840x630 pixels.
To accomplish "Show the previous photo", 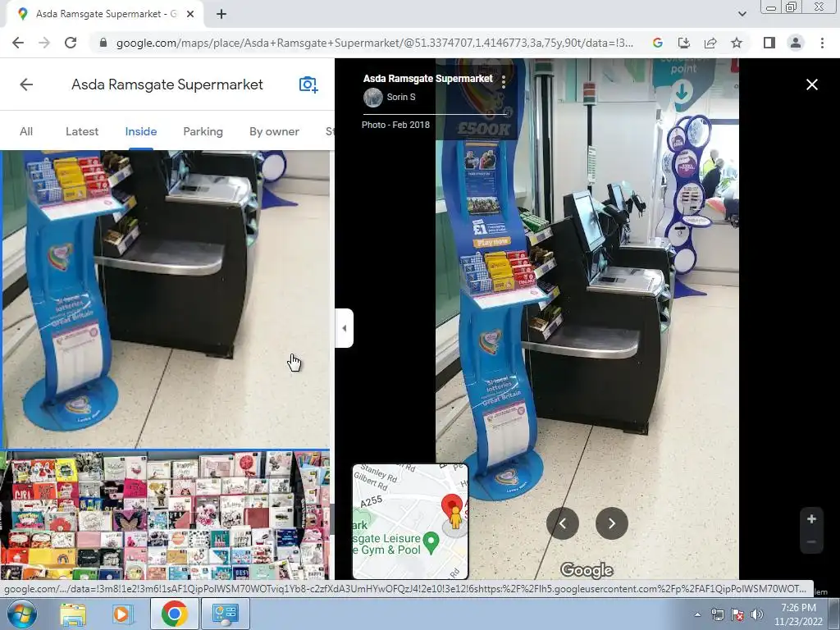I will tap(563, 523).
